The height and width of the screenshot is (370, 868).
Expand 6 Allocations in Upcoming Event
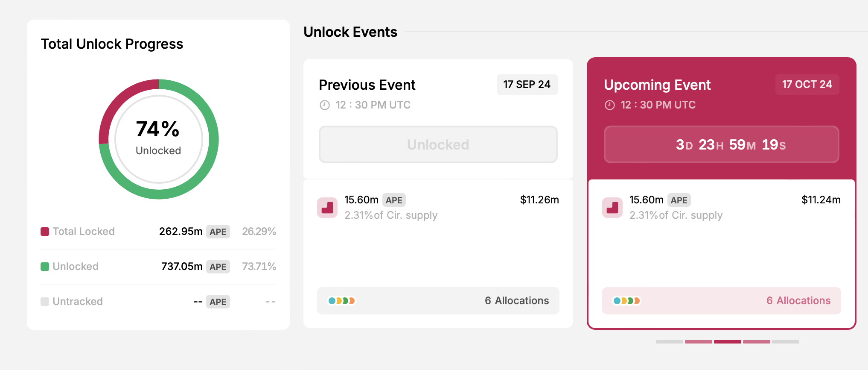[798, 301]
